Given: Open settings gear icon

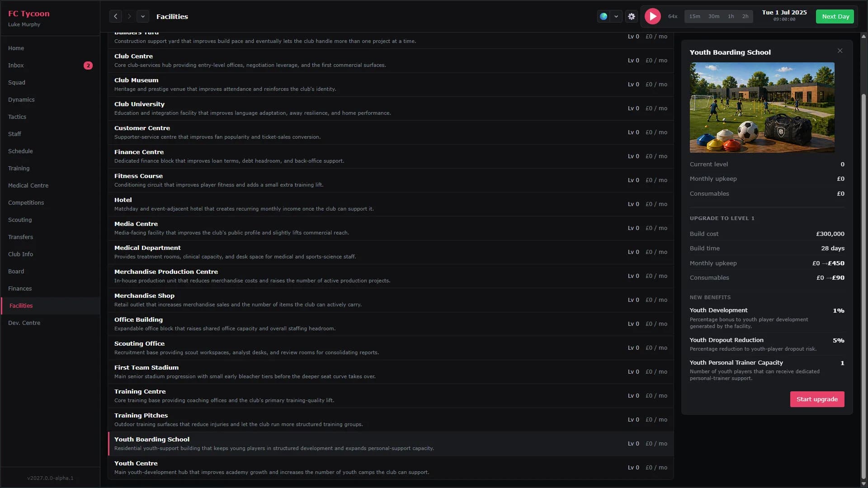Looking at the screenshot, I should point(632,16).
